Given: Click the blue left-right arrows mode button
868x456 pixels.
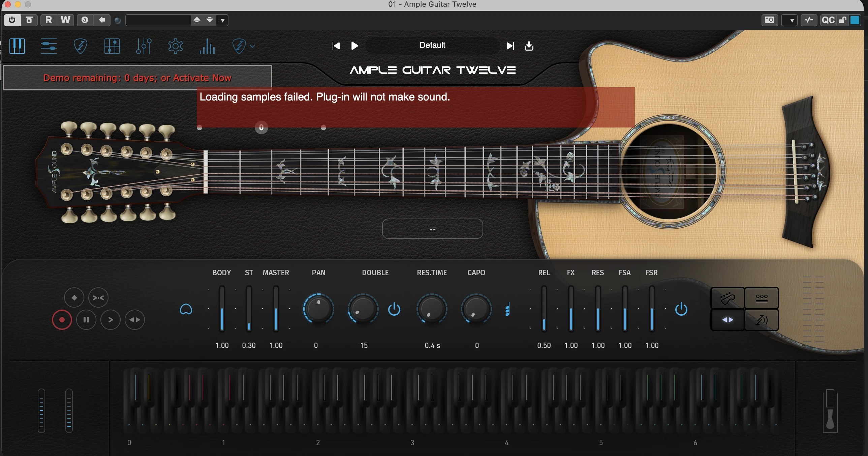Looking at the screenshot, I should 727,320.
